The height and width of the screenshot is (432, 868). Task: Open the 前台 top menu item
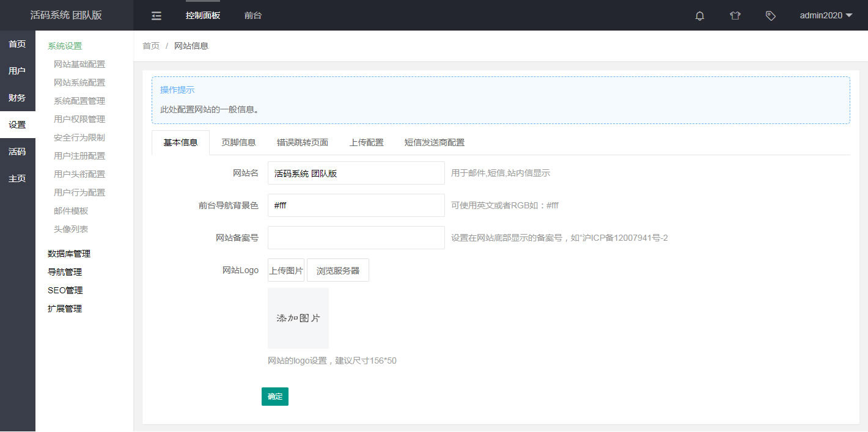[x=253, y=15]
